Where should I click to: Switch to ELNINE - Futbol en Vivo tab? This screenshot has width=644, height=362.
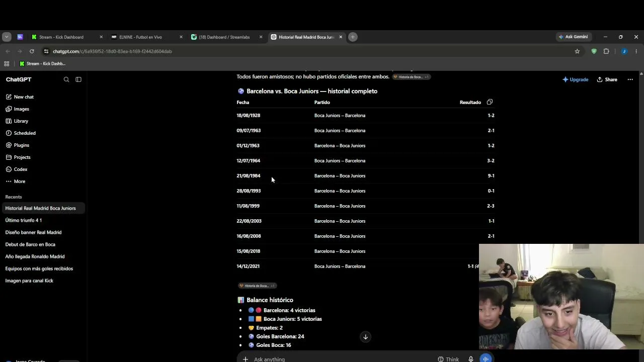[x=147, y=37]
